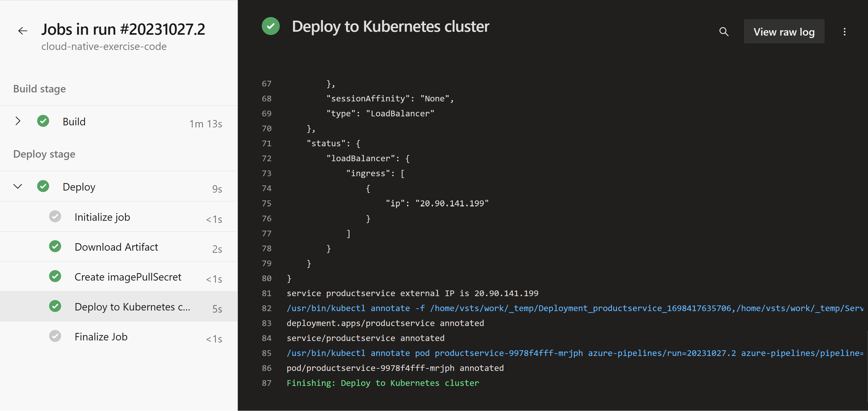This screenshot has height=411, width=868.
Task: Click the Initialize job gray status icon
Action: 55,217
